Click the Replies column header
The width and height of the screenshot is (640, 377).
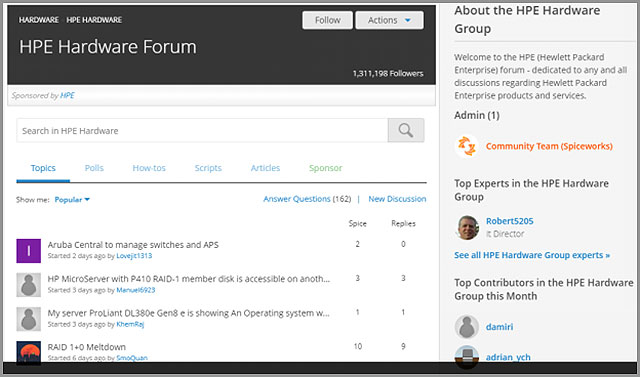tap(403, 223)
